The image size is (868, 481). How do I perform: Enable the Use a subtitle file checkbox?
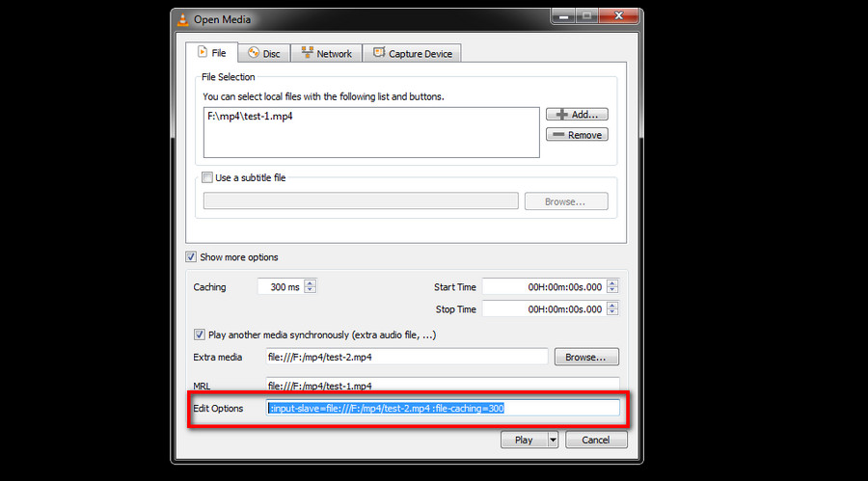pos(207,177)
